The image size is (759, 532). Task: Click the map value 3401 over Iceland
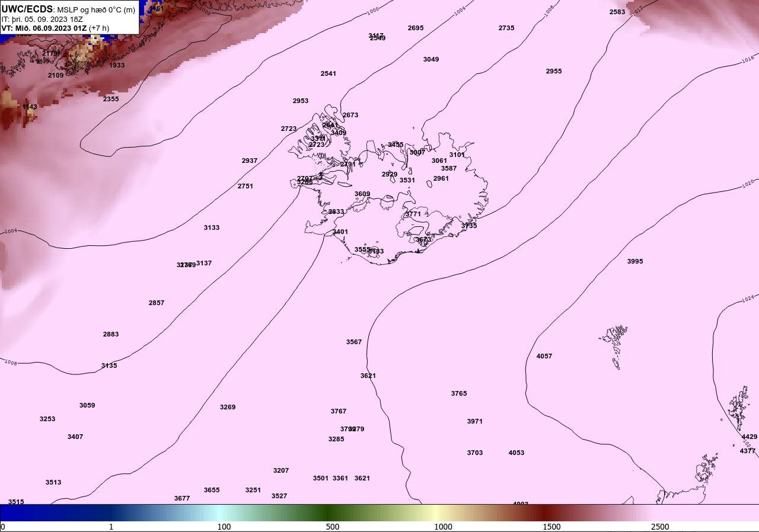340,232
